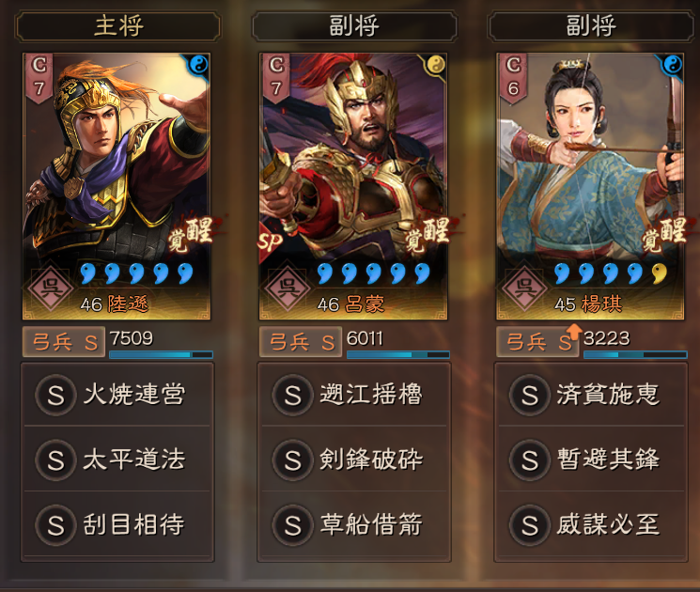700x592 pixels.
Task: Tap the blue yin-yang icon on 楊琪's card
Action: (673, 65)
